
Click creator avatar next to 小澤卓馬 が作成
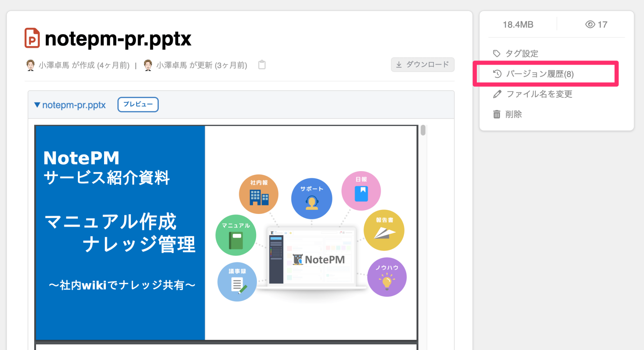pyautogui.click(x=31, y=65)
